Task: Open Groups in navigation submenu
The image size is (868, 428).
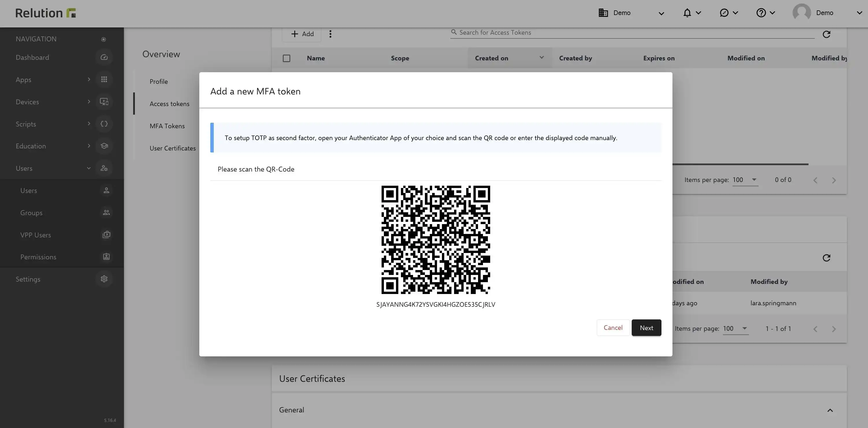Action: pyautogui.click(x=31, y=213)
